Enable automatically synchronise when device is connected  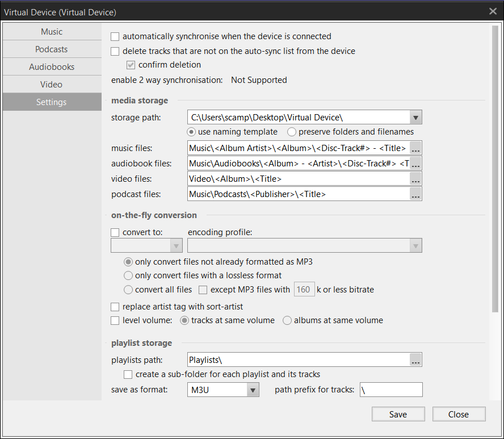(x=115, y=36)
